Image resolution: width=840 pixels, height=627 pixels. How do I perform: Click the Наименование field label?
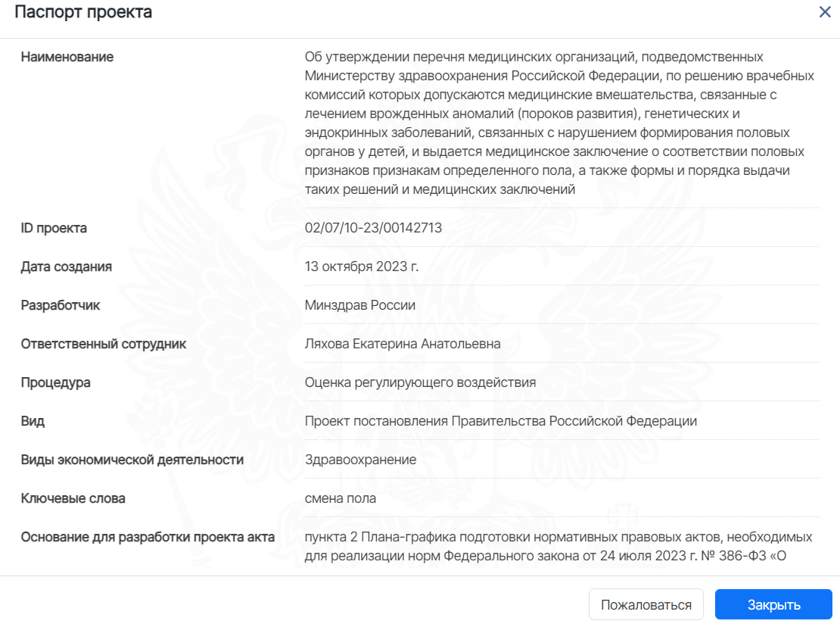point(67,57)
